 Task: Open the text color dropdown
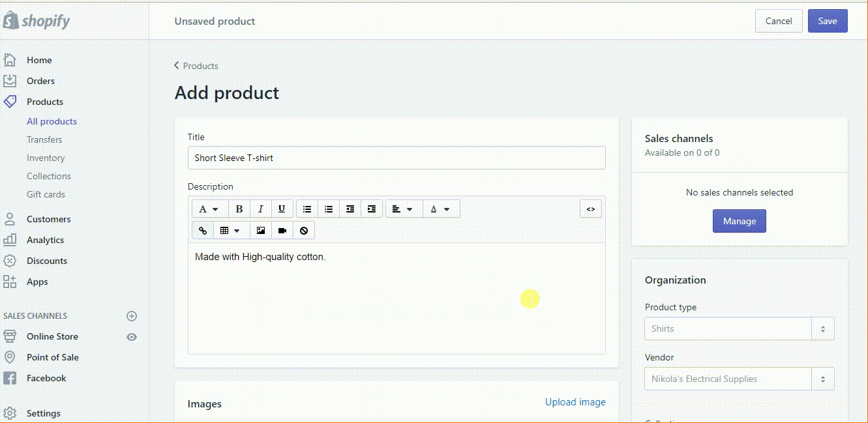[441, 209]
